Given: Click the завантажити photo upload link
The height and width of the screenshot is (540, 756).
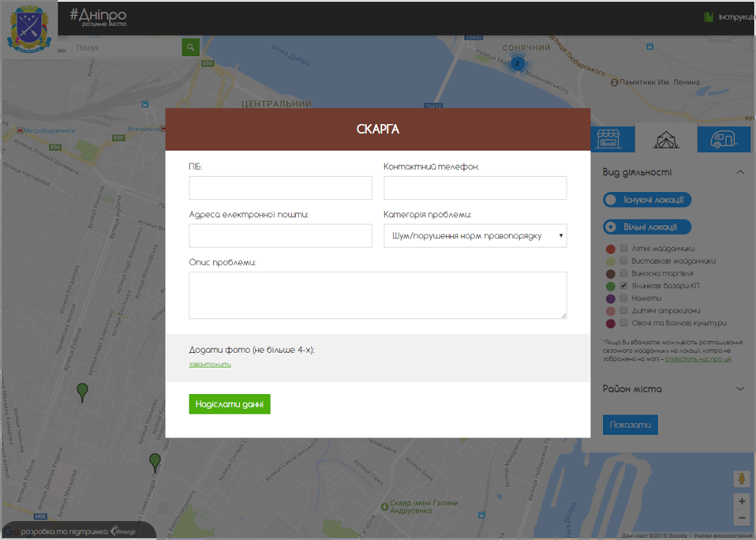Looking at the screenshot, I should [x=210, y=364].
